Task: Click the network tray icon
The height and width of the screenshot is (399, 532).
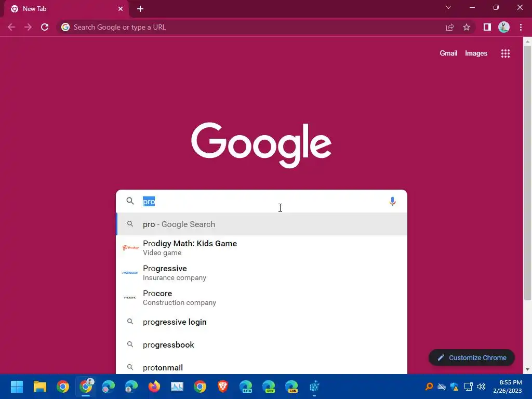Action: 468,387
